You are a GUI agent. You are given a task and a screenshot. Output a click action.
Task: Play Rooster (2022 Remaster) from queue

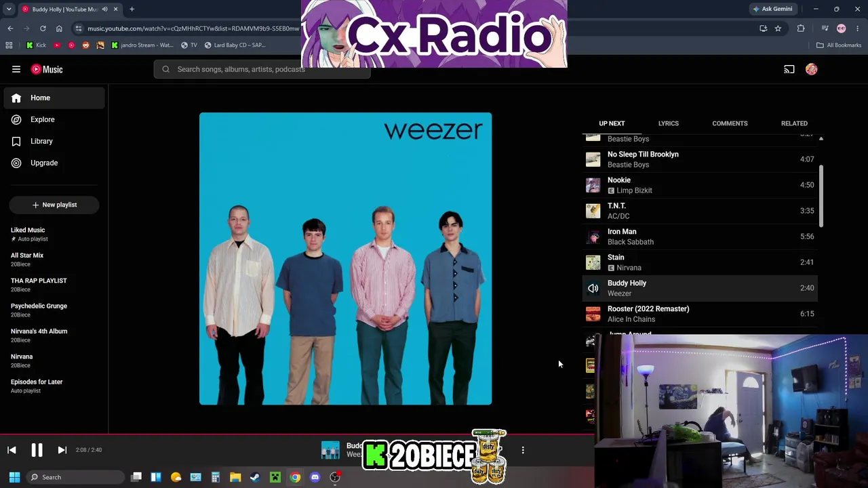click(x=700, y=314)
